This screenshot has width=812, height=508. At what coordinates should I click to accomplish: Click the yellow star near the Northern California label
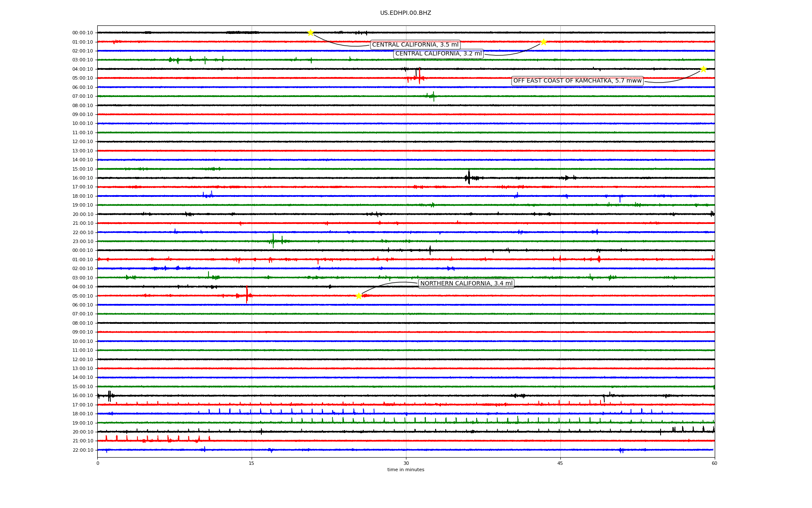pos(359,296)
